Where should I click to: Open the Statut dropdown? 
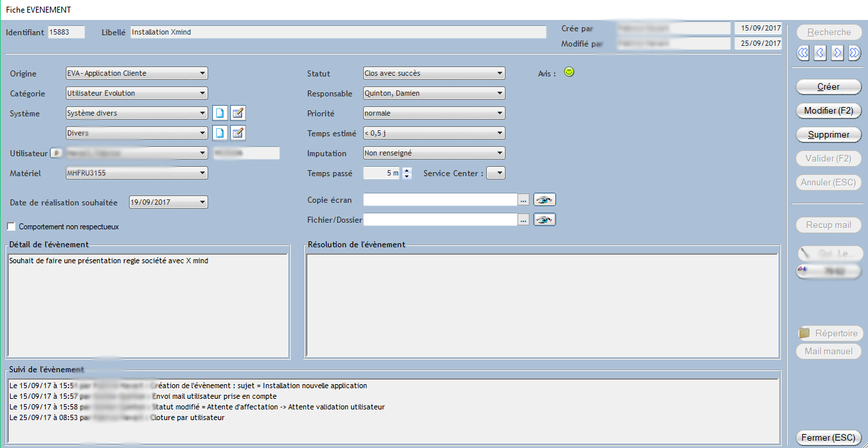pyautogui.click(x=500, y=74)
